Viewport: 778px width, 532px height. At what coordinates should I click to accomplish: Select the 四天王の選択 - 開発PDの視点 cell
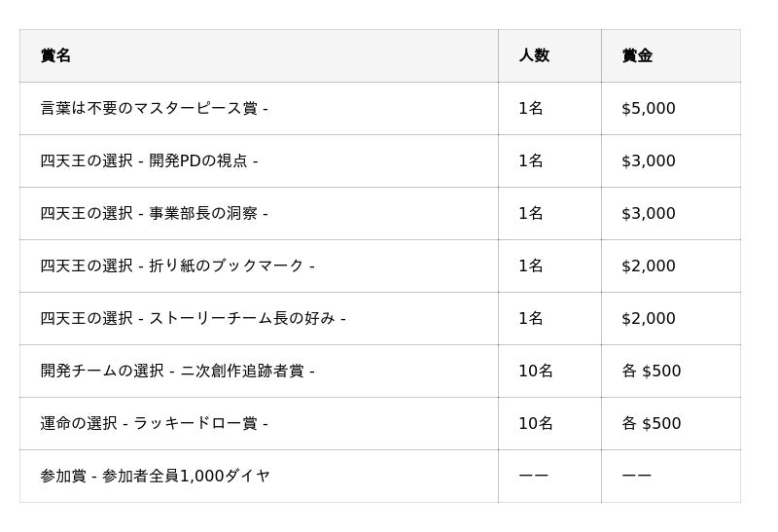[149, 160]
